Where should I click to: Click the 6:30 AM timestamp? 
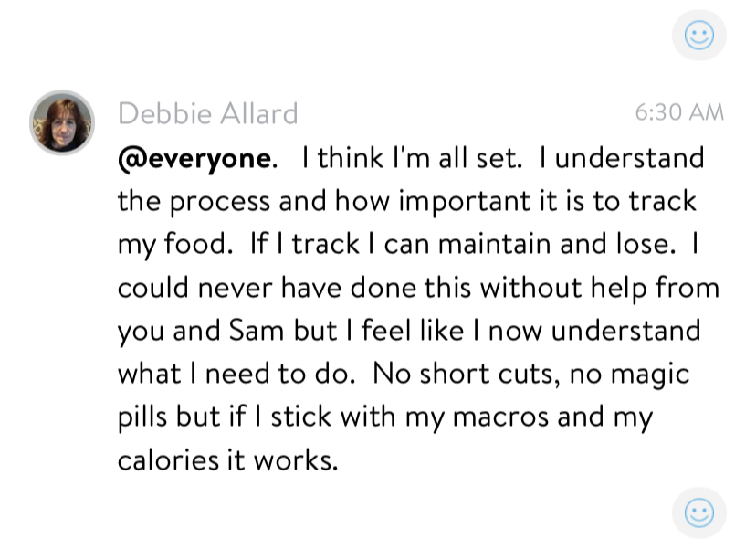pos(678,113)
